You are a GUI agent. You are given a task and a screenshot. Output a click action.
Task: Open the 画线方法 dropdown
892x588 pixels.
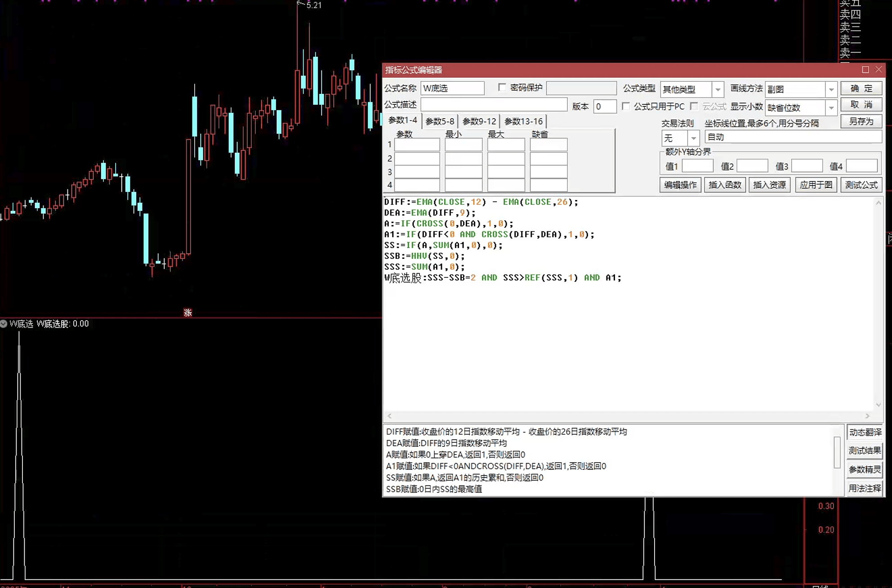coord(831,89)
